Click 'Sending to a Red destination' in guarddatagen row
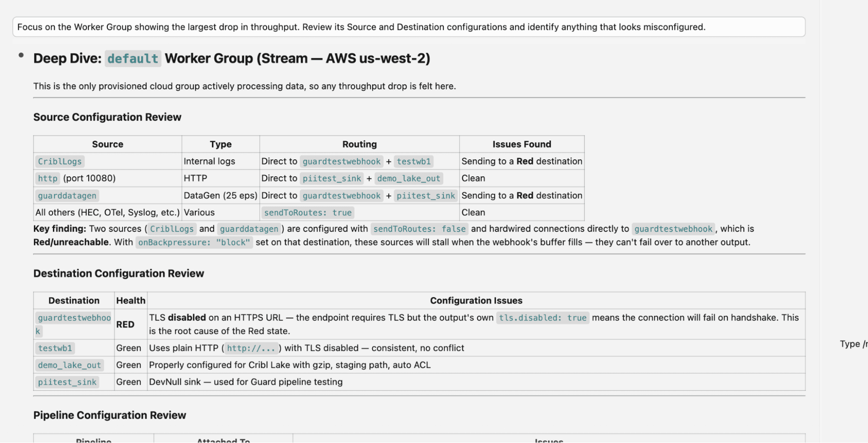868x443 pixels. tap(521, 195)
